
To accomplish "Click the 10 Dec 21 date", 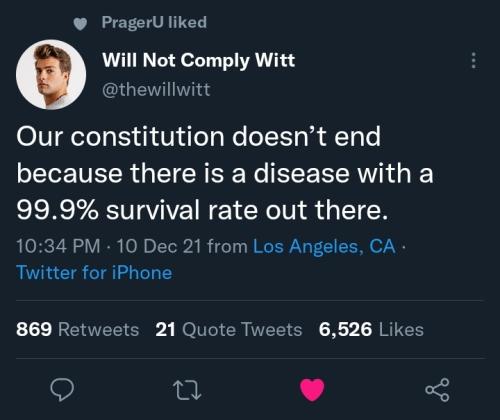I will (x=159, y=246).
